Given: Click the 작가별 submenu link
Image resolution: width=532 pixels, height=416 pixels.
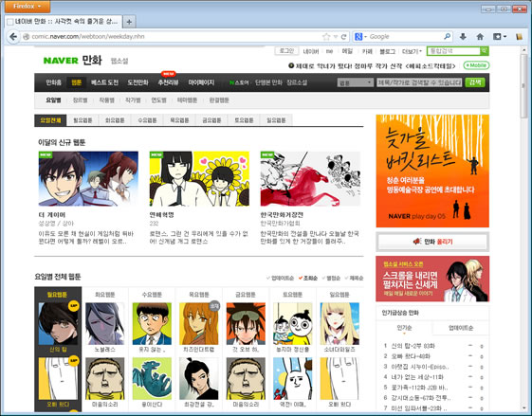Looking at the screenshot, I should (x=133, y=100).
